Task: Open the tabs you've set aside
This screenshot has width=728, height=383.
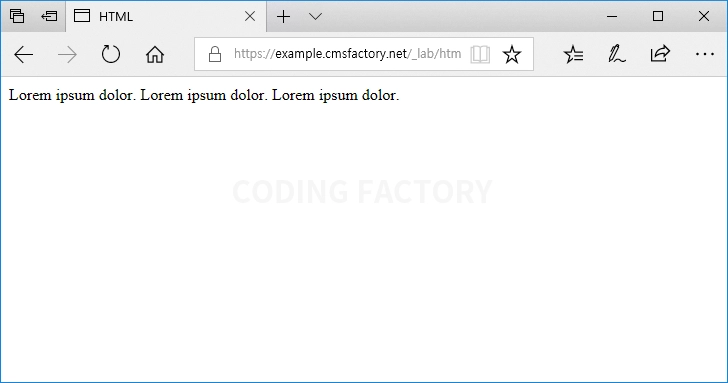Action: pos(17,16)
